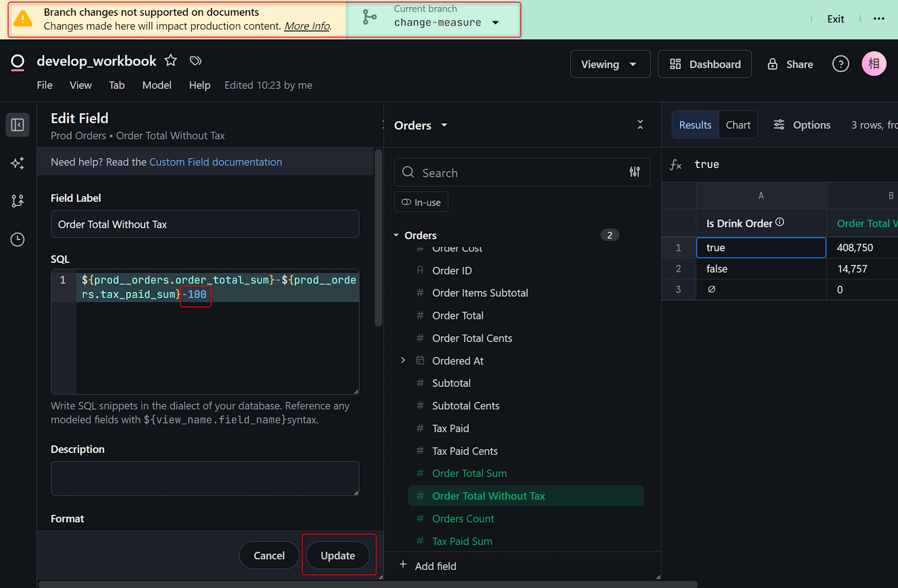Click the git branch icon in banner
The width and height of the screenshot is (898, 588).
[x=370, y=17]
